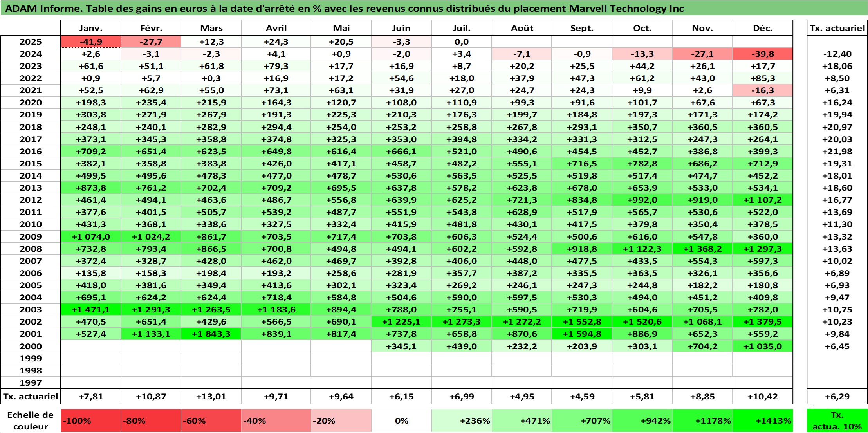Image resolution: width=868 pixels, height=433 pixels.
Task: Click the +24,3 cell in April 2025
Action: pos(276,42)
